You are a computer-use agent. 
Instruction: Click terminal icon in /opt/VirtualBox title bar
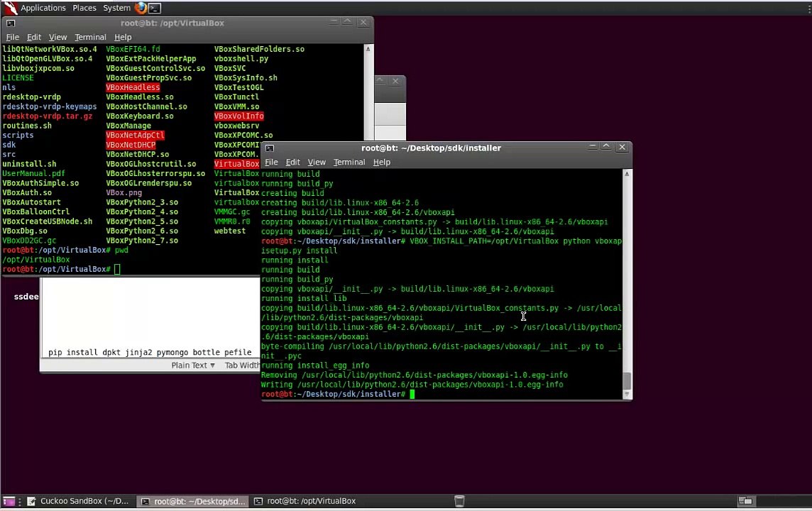click(11, 23)
